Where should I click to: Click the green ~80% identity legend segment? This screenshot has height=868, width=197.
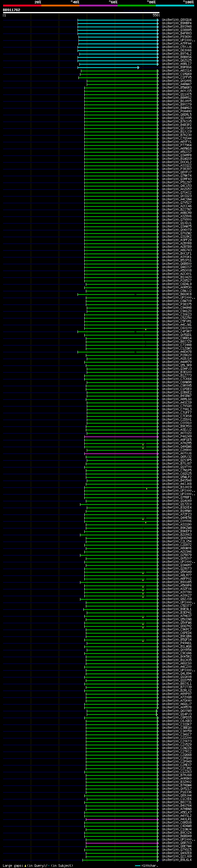click(x=137, y=6)
